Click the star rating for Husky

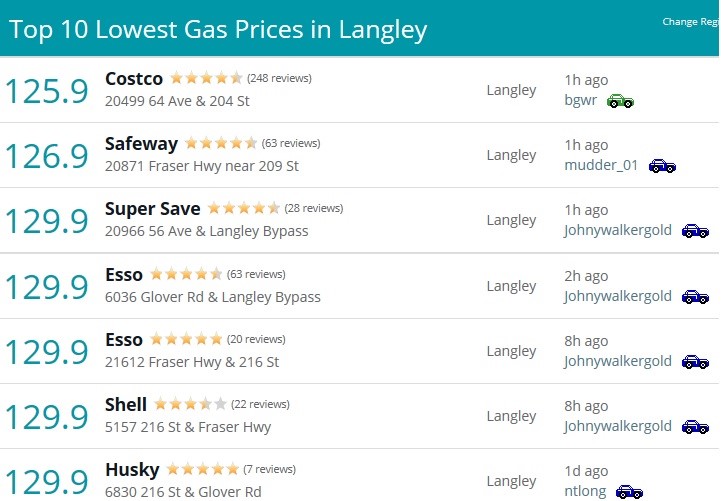pyautogui.click(x=202, y=469)
